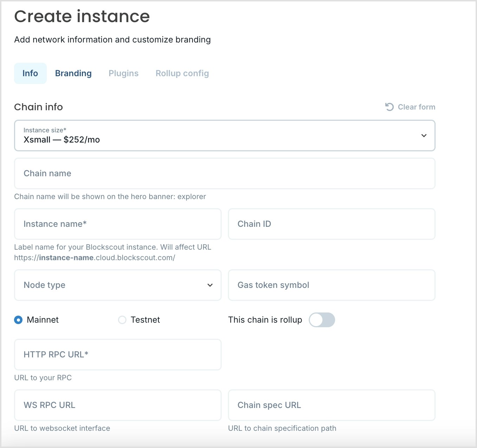Click the Clear form reset icon
The height and width of the screenshot is (448, 477).
click(x=389, y=107)
